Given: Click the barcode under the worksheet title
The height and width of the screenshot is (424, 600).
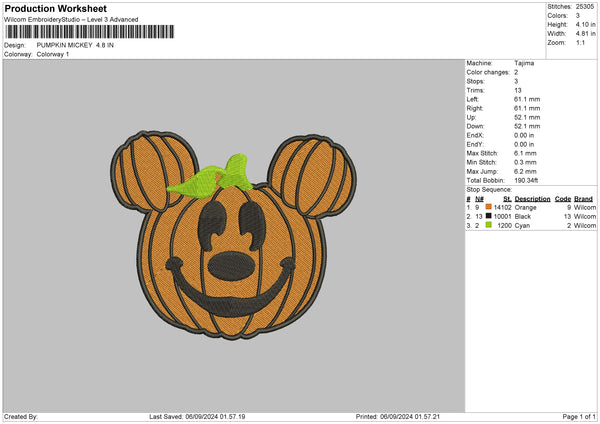Looking at the screenshot, I should point(89,33).
